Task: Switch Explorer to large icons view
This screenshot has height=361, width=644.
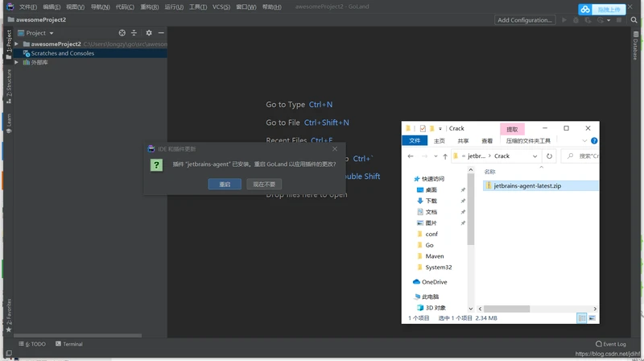Action: click(592, 318)
